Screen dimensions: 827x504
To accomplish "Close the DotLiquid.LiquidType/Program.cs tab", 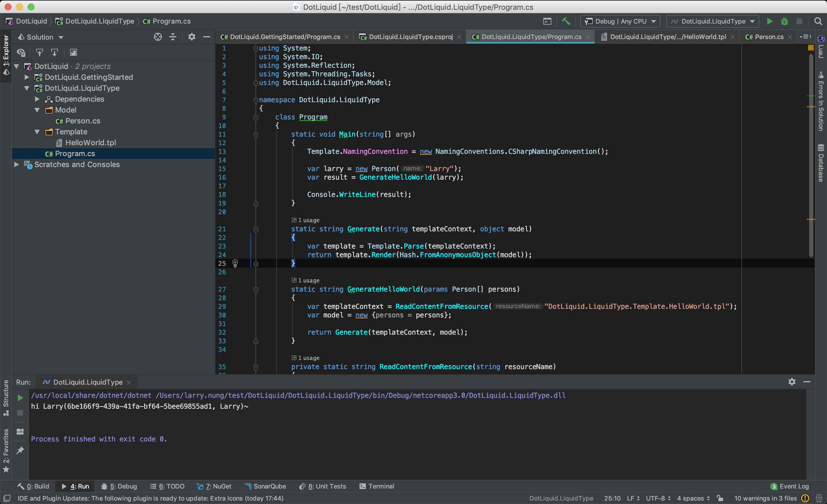I will (588, 37).
